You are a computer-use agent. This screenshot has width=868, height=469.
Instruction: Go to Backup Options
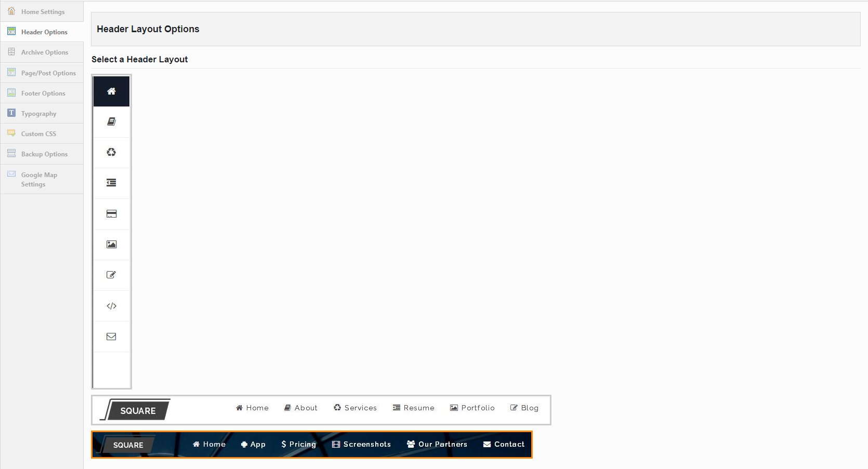42,154
